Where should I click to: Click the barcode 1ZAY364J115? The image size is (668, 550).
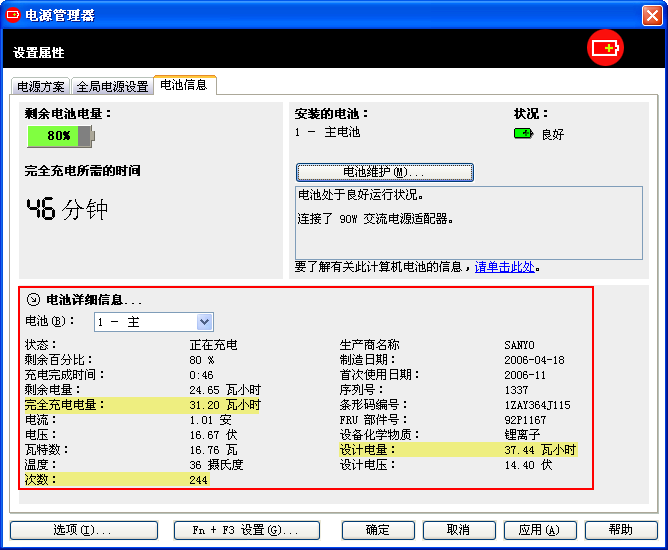(x=537, y=405)
